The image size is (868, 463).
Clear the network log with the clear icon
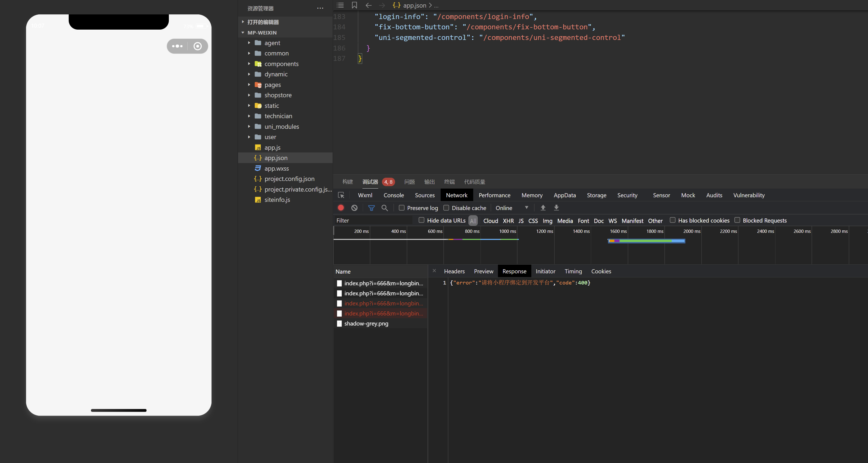[x=354, y=208]
